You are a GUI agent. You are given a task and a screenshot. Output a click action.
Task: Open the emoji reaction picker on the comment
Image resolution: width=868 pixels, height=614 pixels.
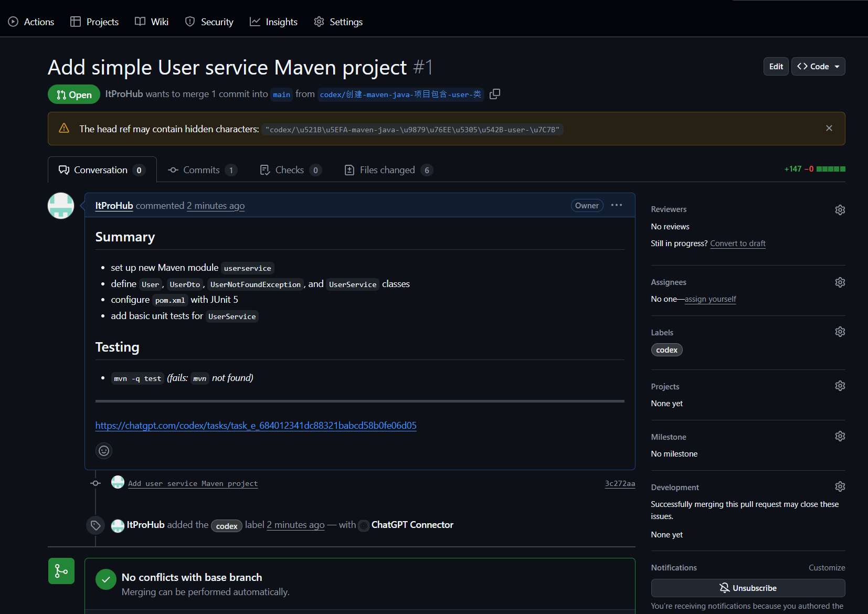coord(103,450)
